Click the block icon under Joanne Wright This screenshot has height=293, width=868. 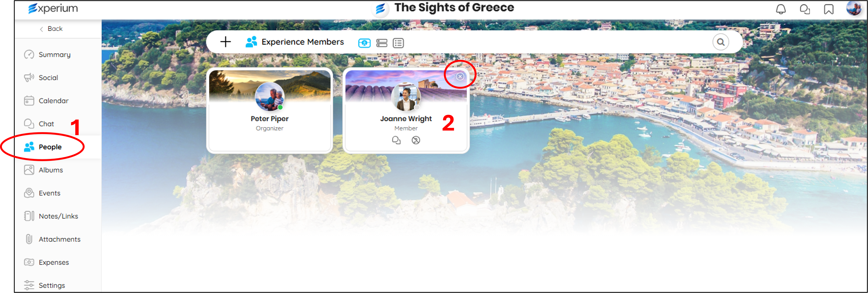click(x=416, y=140)
